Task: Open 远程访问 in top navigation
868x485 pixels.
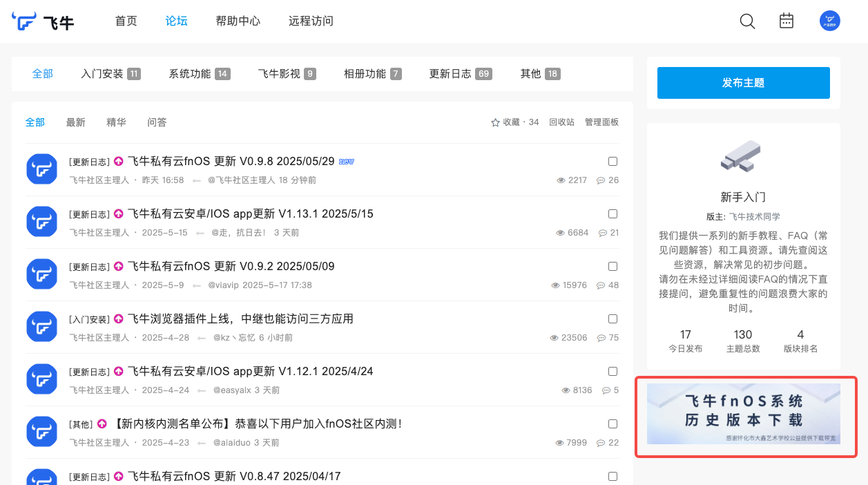Action: [311, 21]
